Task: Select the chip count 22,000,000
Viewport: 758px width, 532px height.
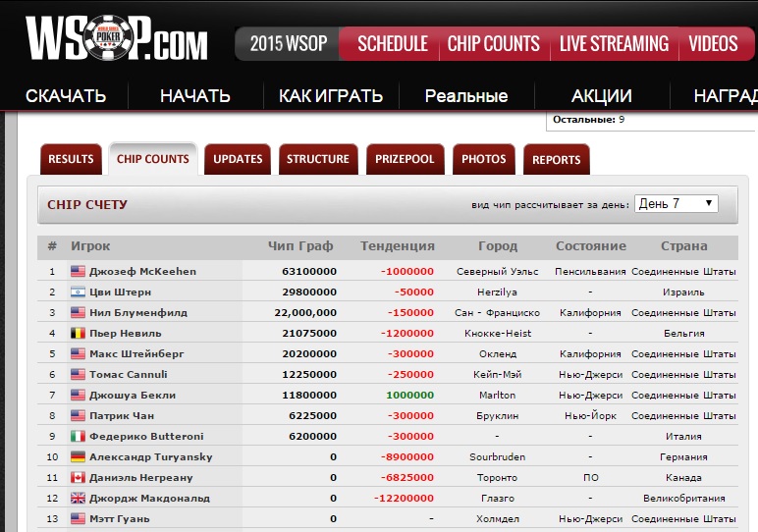Action: [305, 313]
